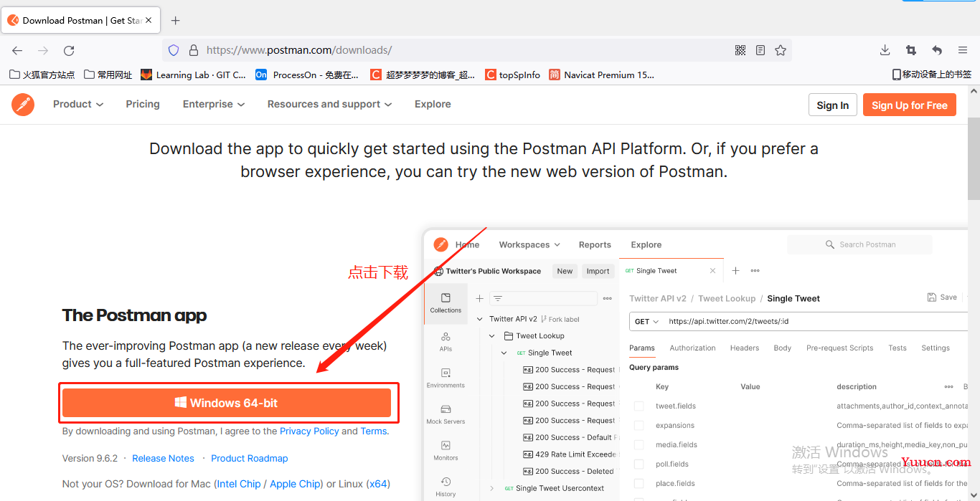Image resolution: width=980 pixels, height=501 pixels.
Task: Click Workspaces in the Postman preview
Action: click(529, 244)
